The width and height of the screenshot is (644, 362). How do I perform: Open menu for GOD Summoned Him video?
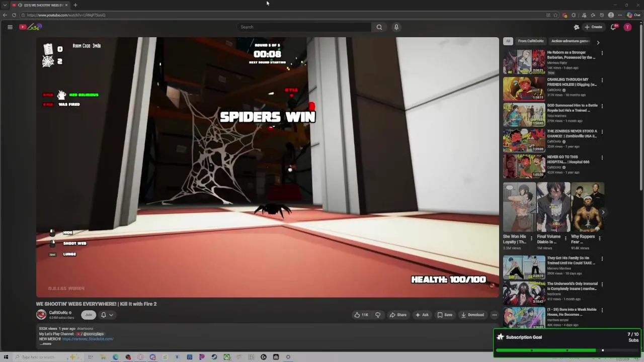click(602, 106)
